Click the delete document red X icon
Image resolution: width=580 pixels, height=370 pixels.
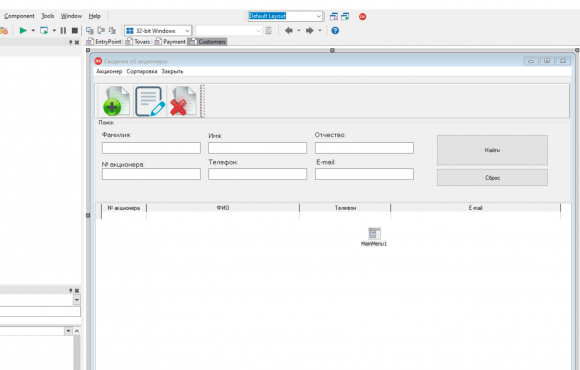(183, 101)
